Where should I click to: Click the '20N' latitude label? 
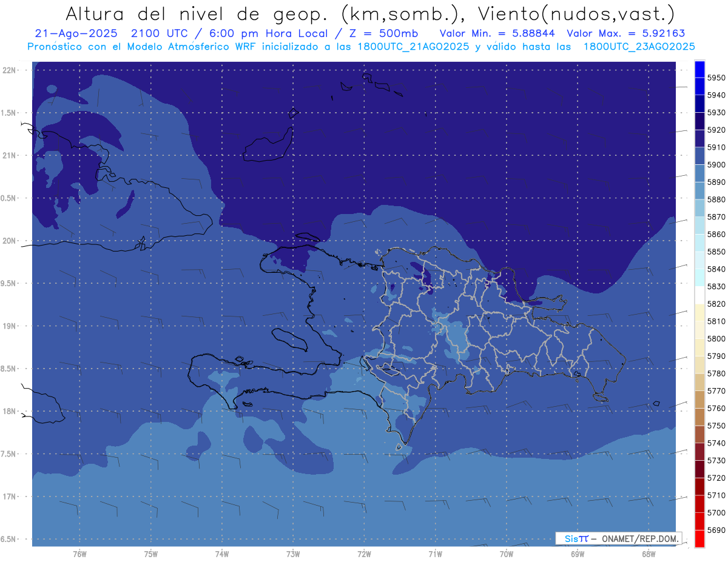pyautogui.click(x=10, y=241)
